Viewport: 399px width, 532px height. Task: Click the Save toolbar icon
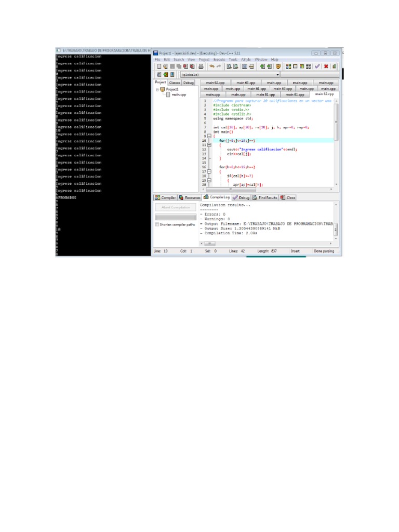coord(172,66)
